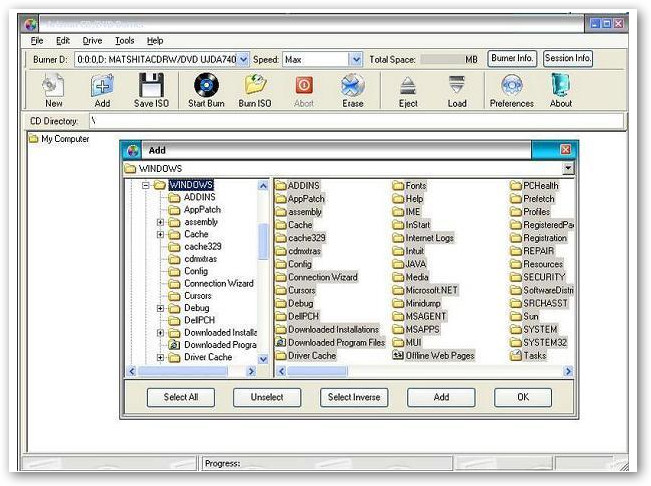The image size is (651, 486).
Task: Select the Offline Web Pages item
Action: 433,356
